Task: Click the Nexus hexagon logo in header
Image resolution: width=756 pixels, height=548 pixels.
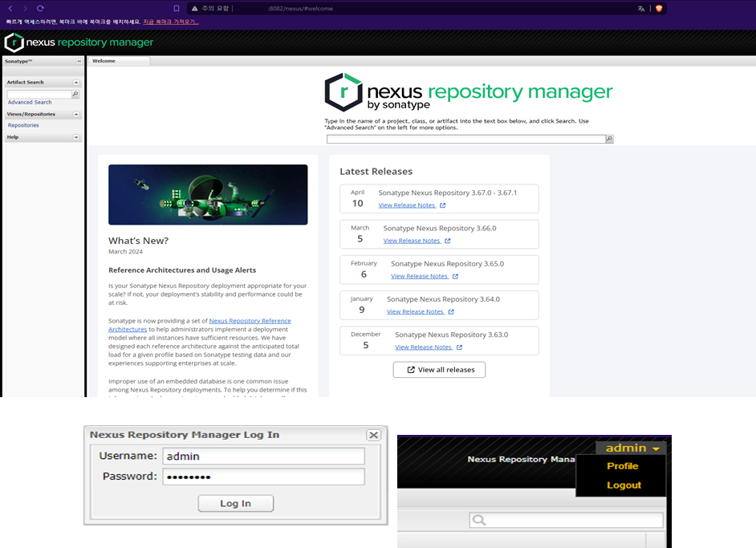Action: tap(14, 43)
